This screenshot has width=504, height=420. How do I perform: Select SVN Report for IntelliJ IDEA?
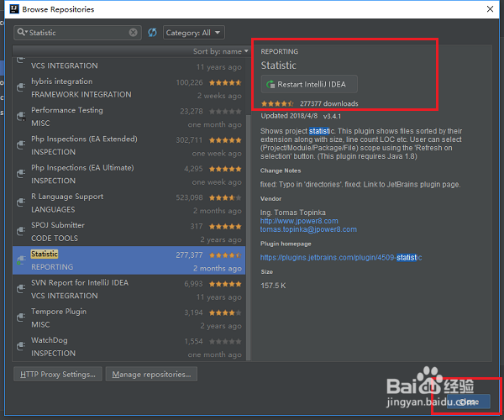click(x=129, y=289)
